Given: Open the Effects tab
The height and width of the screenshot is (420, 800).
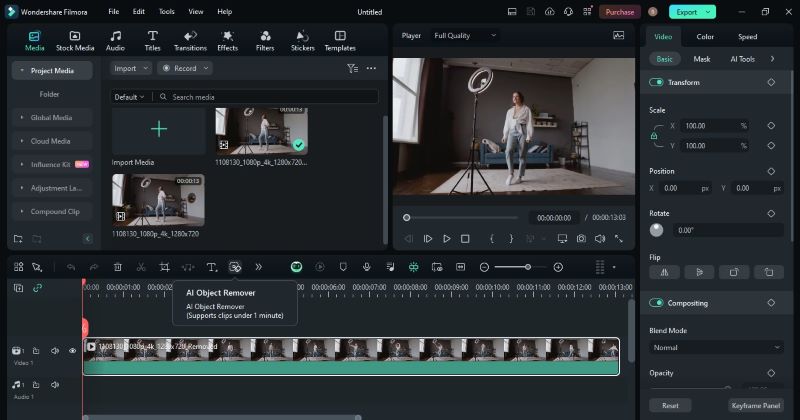Looking at the screenshot, I should [228, 41].
